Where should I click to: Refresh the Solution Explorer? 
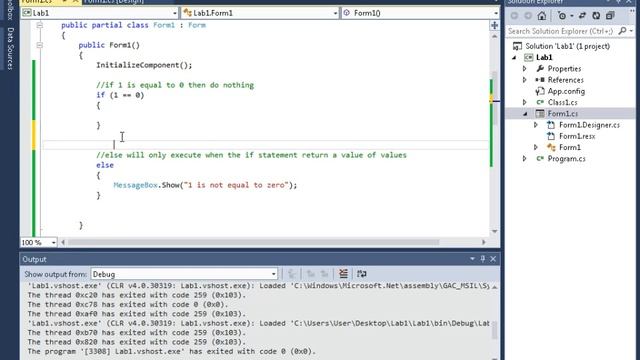point(596,16)
